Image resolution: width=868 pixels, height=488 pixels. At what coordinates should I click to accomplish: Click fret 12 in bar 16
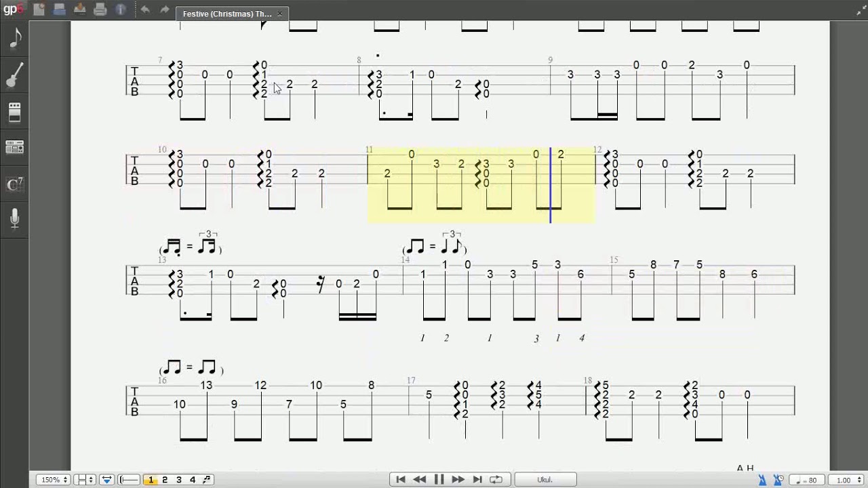(x=261, y=385)
